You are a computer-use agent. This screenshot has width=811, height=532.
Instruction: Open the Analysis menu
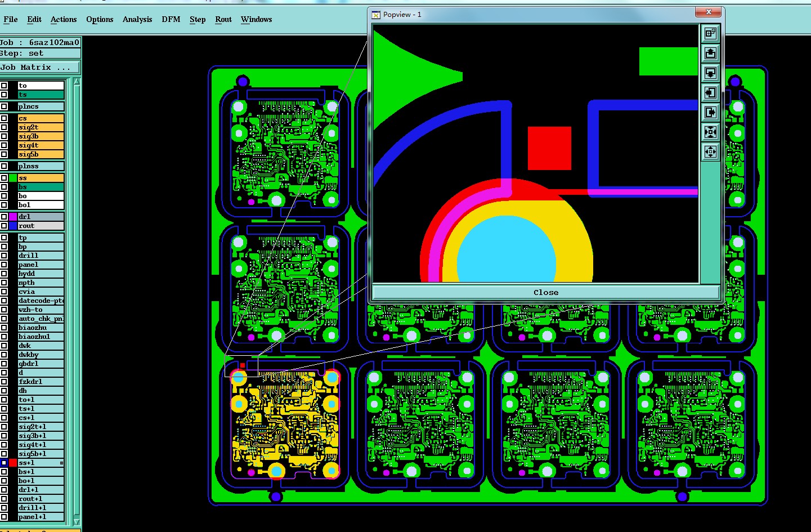pyautogui.click(x=137, y=19)
